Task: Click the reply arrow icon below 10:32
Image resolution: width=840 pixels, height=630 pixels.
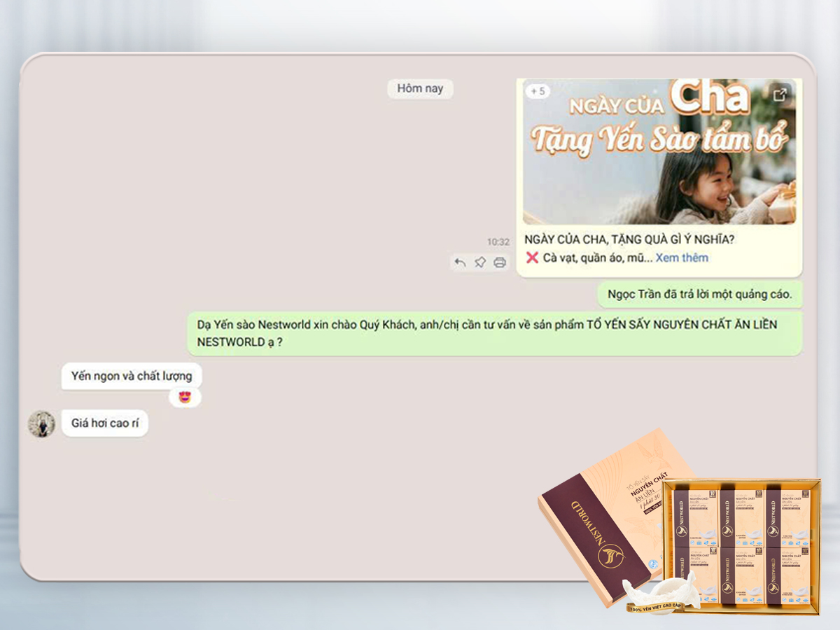Action: (x=460, y=262)
